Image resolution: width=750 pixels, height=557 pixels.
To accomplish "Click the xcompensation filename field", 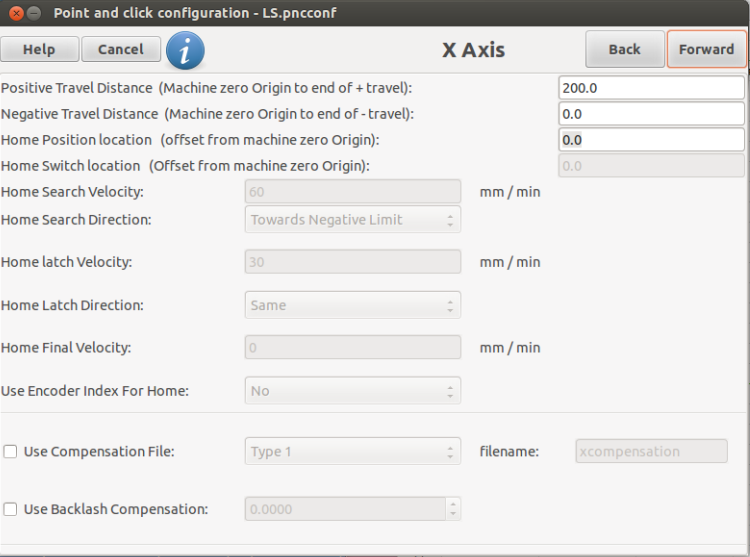I will pos(651,451).
